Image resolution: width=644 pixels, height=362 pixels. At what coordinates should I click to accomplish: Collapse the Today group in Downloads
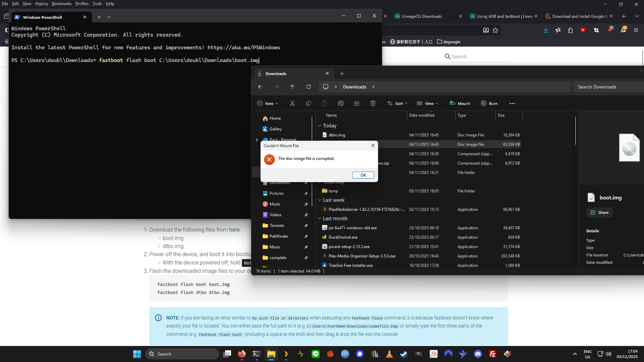click(319, 125)
